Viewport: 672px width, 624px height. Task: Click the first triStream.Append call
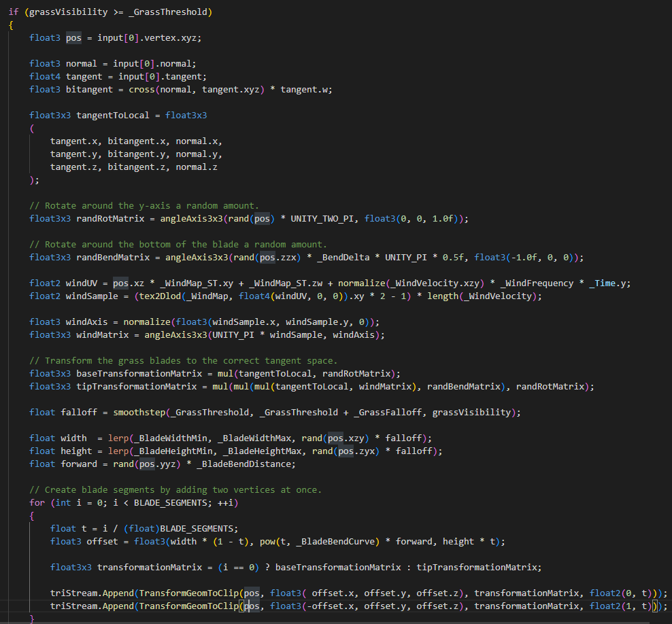(x=92, y=593)
